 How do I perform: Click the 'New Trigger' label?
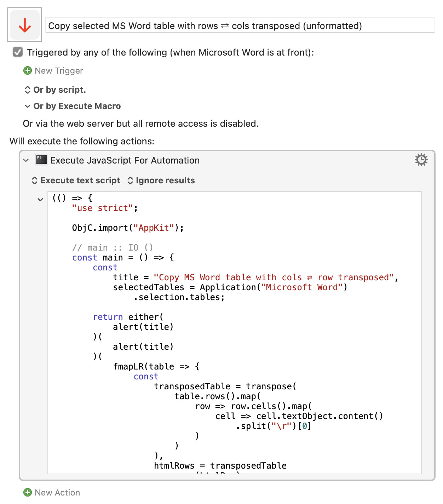tap(59, 71)
